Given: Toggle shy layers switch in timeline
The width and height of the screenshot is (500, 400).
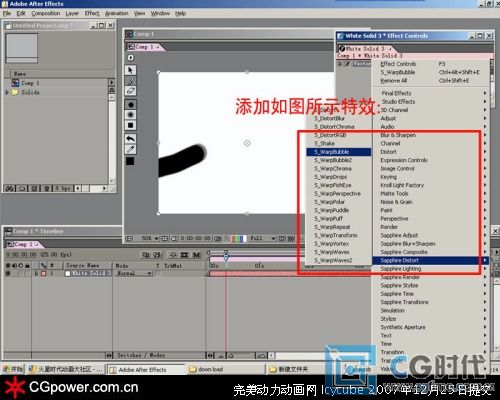Looking at the screenshot, I should [173, 255].
